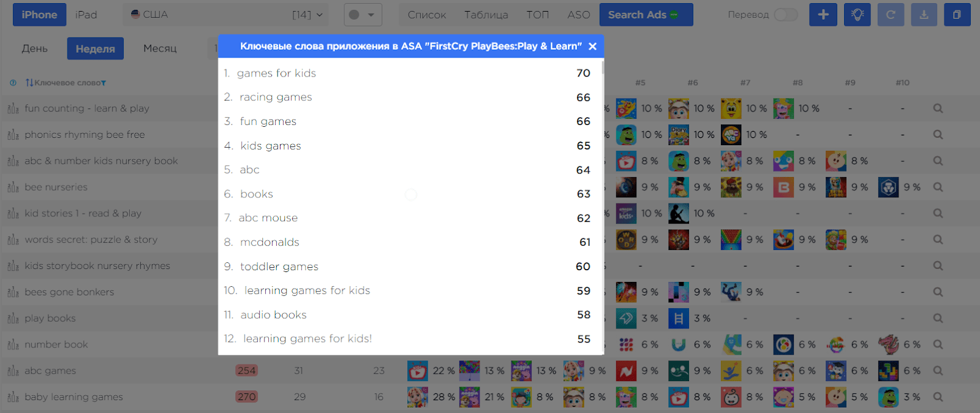Viewport: 980px width, 413px height.
Task: Open the lightbulb suggestions button
Action: (x=857, y=15)
